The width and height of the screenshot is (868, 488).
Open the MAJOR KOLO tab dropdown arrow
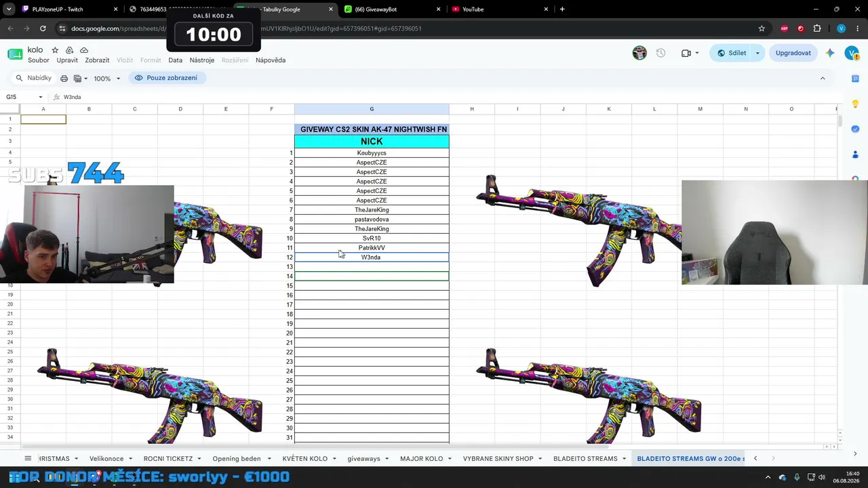pos(450,459)
